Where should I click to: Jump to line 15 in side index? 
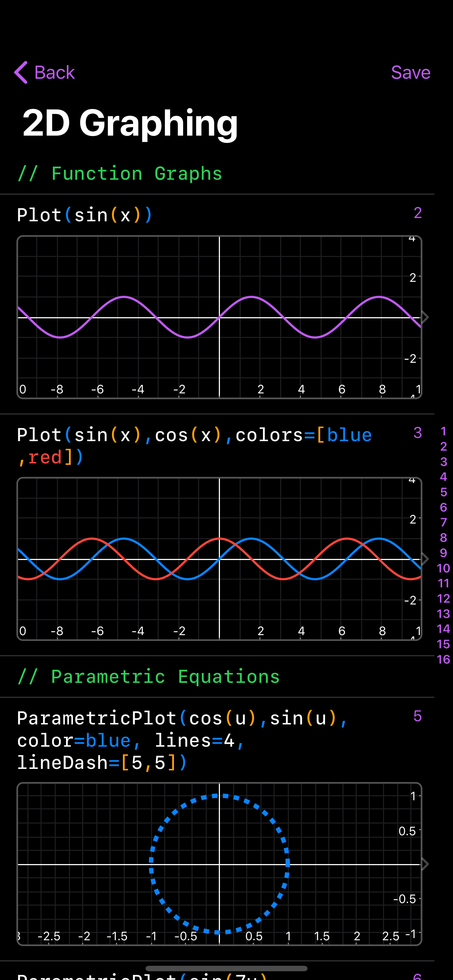point(444,644)
